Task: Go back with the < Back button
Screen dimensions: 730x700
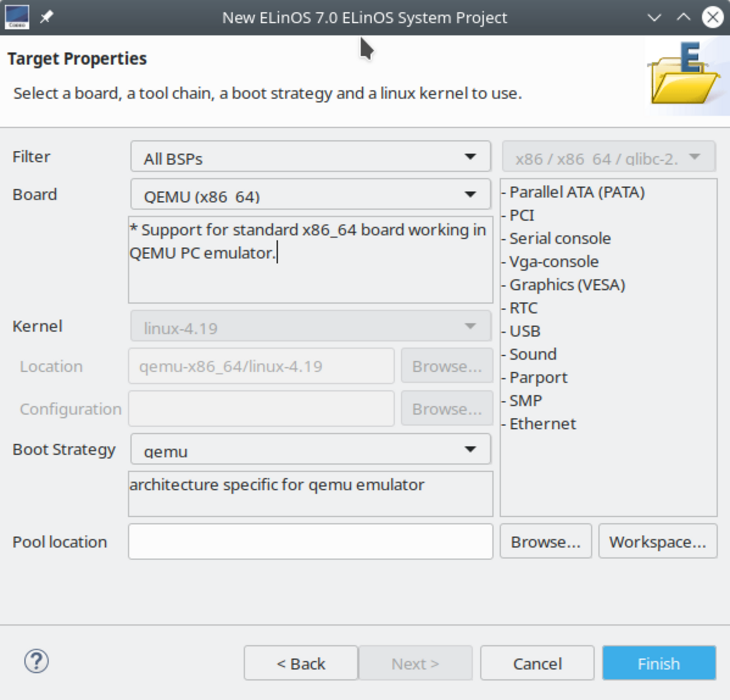Action: coord(301,663)
